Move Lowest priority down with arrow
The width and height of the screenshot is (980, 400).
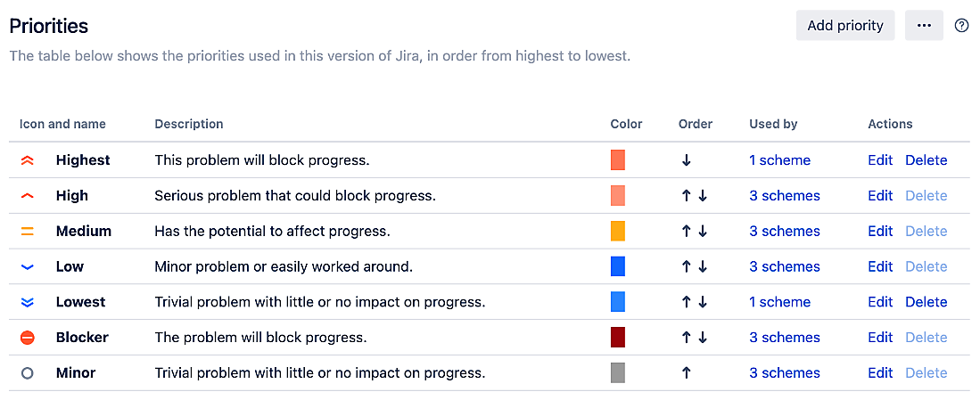point(703,303)
